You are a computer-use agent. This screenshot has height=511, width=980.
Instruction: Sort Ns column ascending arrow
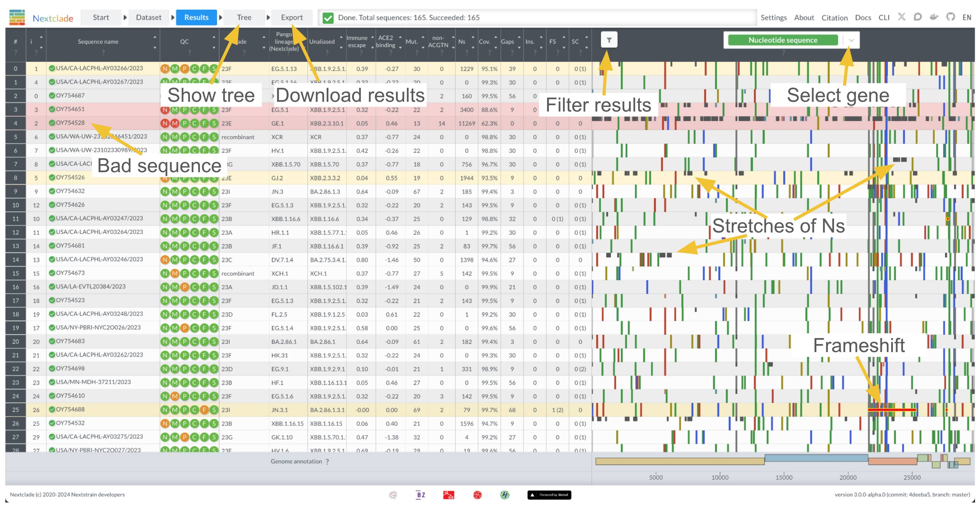473,37
